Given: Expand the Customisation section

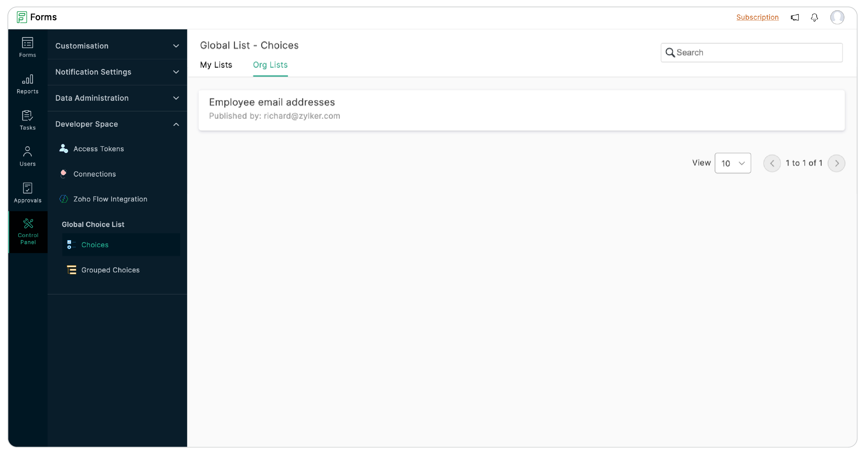Looking at the screenshot, I should 117,45.
